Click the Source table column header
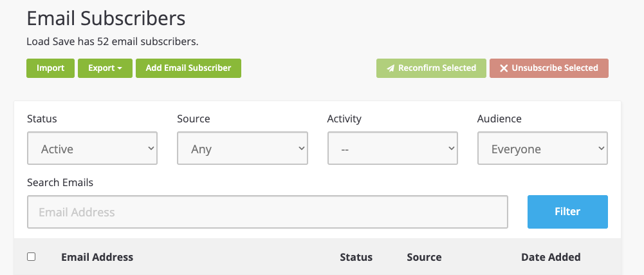Screen dimensions: 644x275 (424, 257)
